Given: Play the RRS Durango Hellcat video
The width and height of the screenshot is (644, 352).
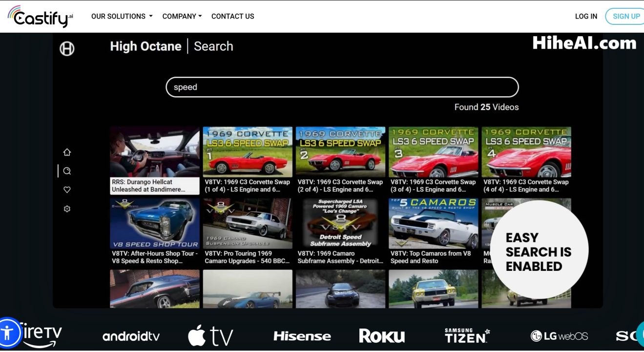Looking at the screenshot, I should (x=155, y=152).
